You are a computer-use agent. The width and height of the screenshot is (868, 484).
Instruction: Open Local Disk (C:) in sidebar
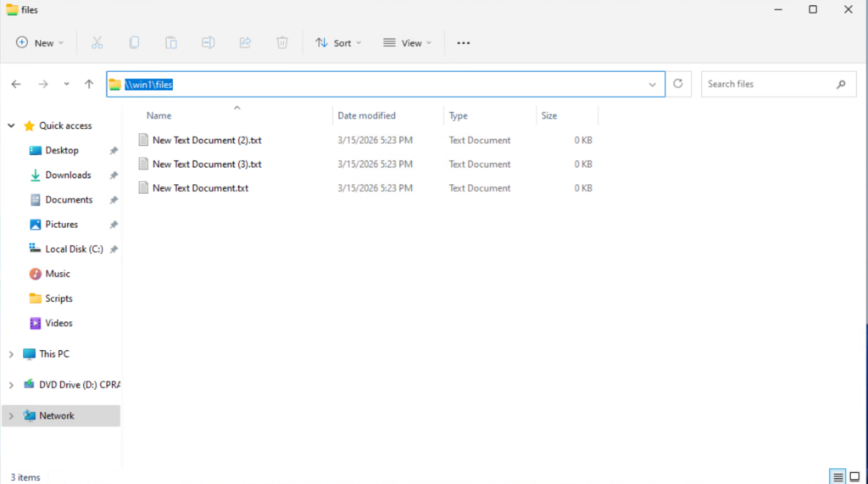[x=74, y=249]
